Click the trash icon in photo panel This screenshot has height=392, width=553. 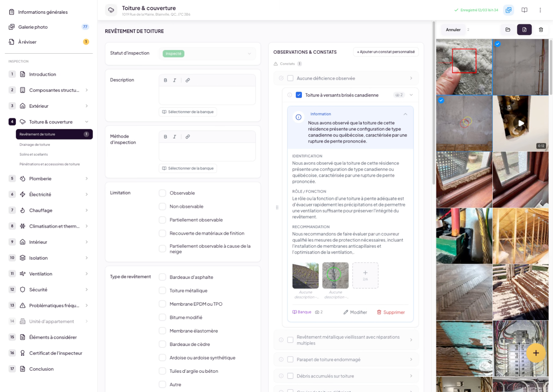click(x=541, y=30)
